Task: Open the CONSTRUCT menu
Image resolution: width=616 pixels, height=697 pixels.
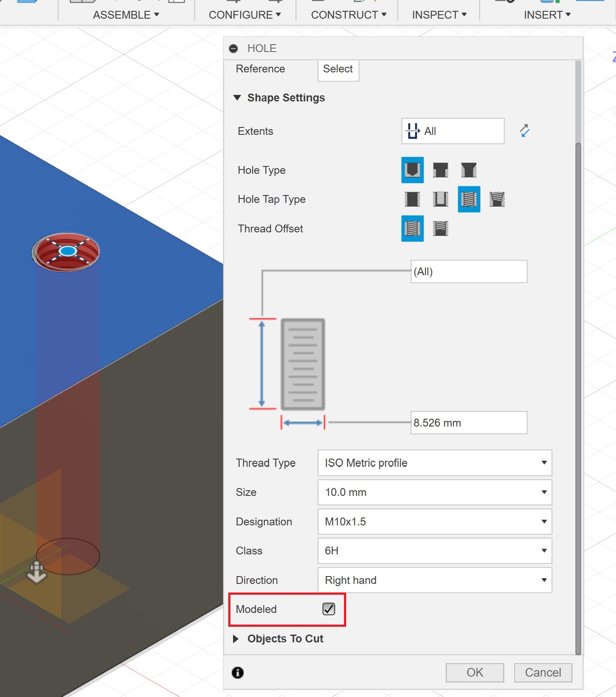Action: [x=349, y=15]
